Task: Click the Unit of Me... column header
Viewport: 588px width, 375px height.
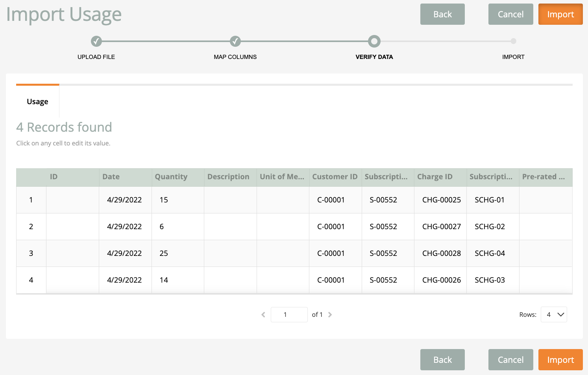Action: [283, 177]
